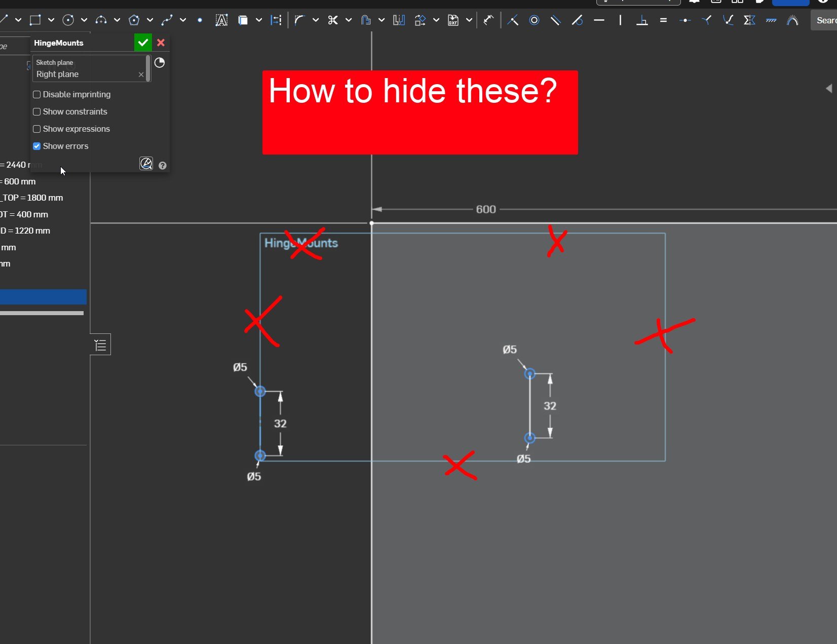837x644 pixels.
Task: Accept HingeMounts sketch with green checkmark
Action: [143, 43]
